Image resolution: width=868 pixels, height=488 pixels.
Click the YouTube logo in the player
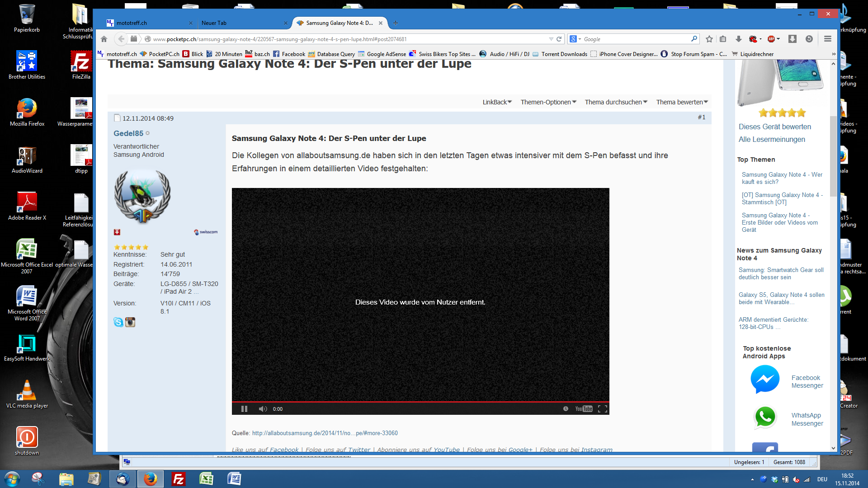(584, 409)
